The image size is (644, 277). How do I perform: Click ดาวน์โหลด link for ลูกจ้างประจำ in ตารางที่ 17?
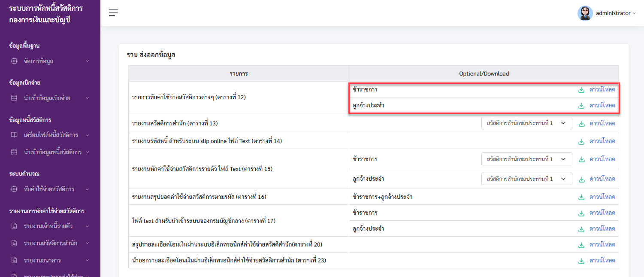[602, 229]
